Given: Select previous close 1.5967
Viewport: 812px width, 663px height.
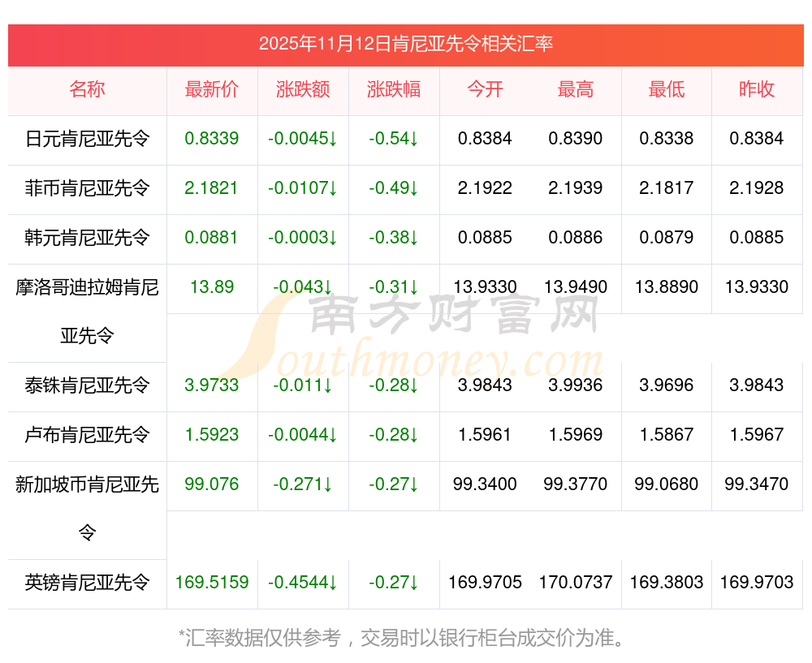Looking at the screenshot, I should point(757,435).
